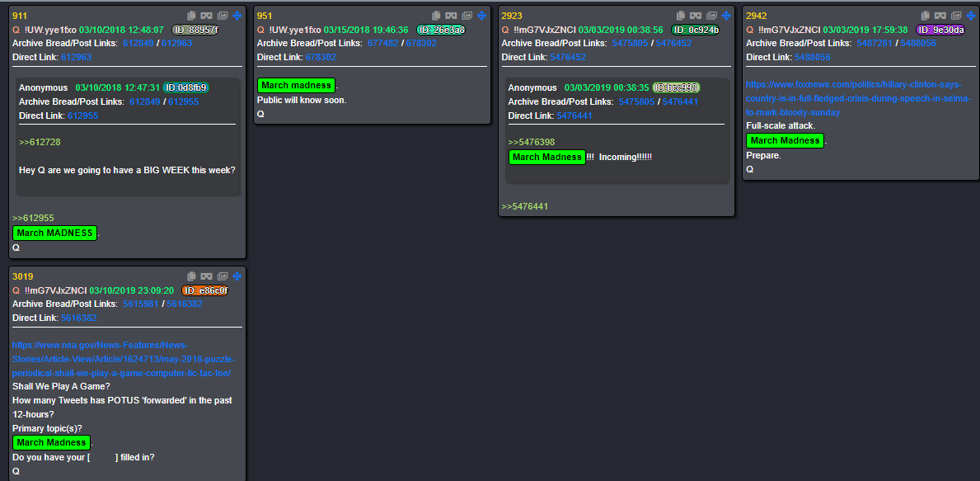Click post number 951
The width and height of the screenshot is (980, 481).
point(265,16)
